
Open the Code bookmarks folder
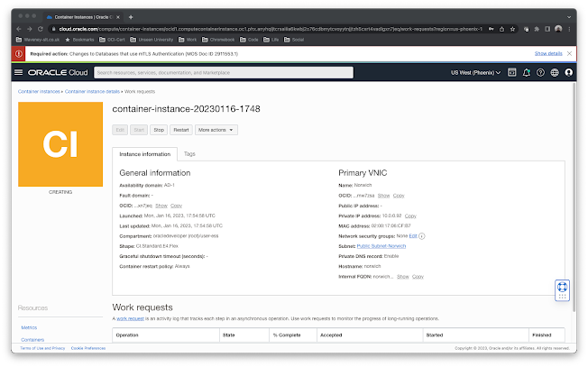coord(249,40)
